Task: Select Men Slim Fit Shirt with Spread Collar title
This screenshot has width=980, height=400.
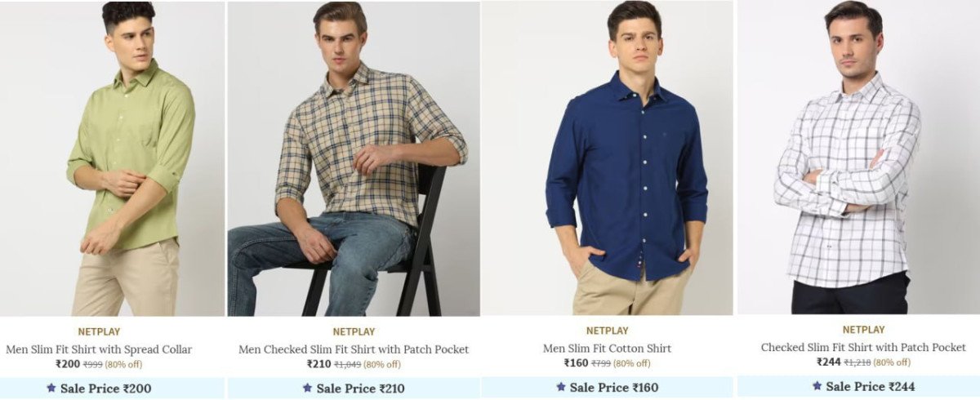Action: click(x=99, y=349)
